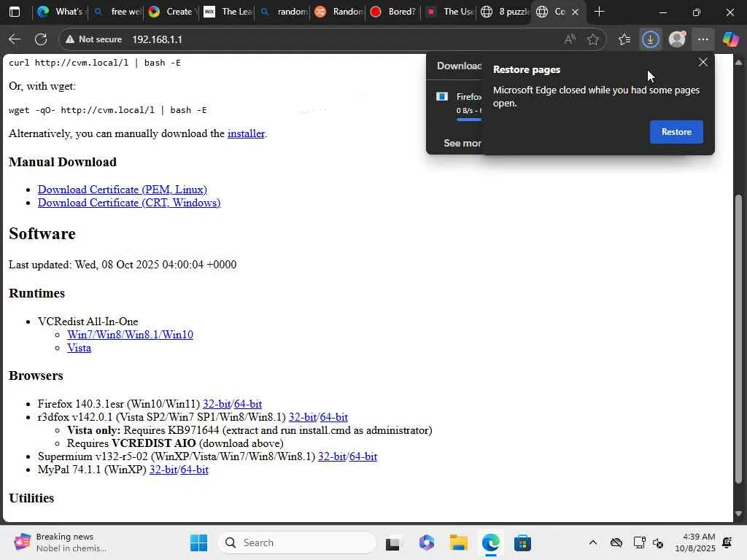Open Download Certificate (CRT, Windows) link
This screenshot has width=747, height=560.
click(129, 203)
